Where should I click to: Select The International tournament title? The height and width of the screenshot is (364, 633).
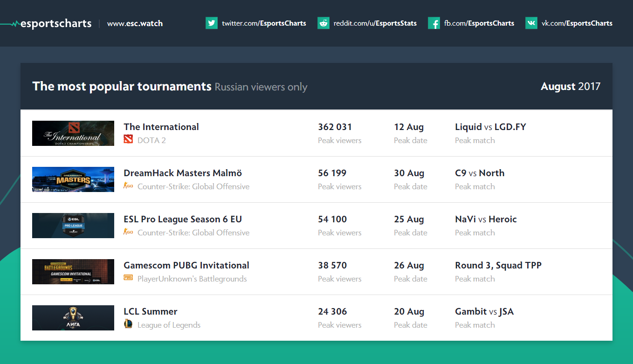tap(161, 127)
